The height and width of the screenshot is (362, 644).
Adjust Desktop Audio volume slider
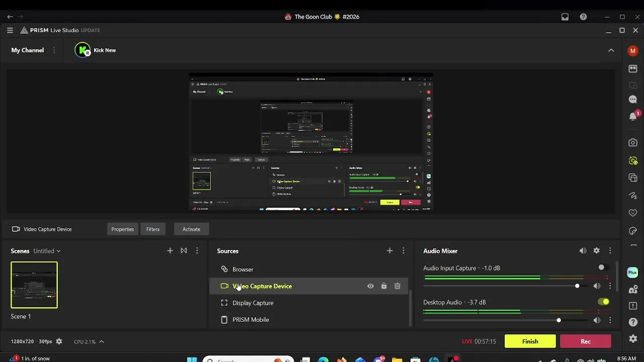(506, 320)
